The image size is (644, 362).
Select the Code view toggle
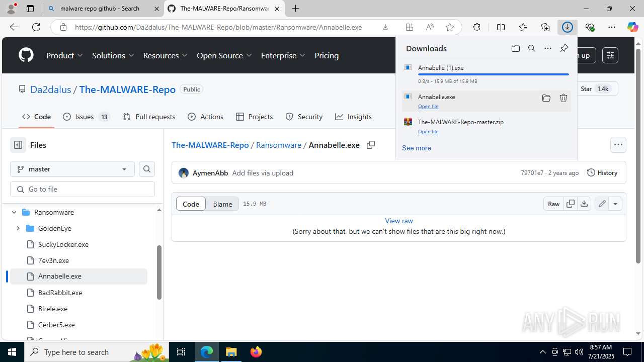[x=191, y=204]
